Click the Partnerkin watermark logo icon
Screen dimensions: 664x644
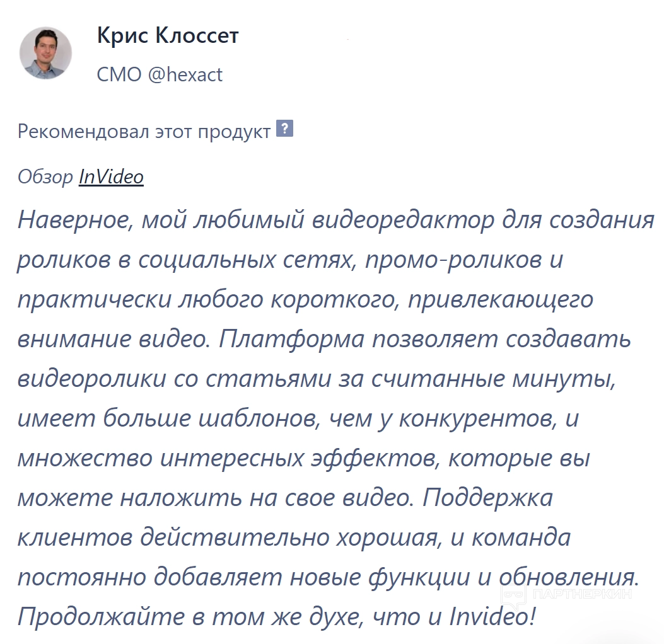(x=513, y=594)
